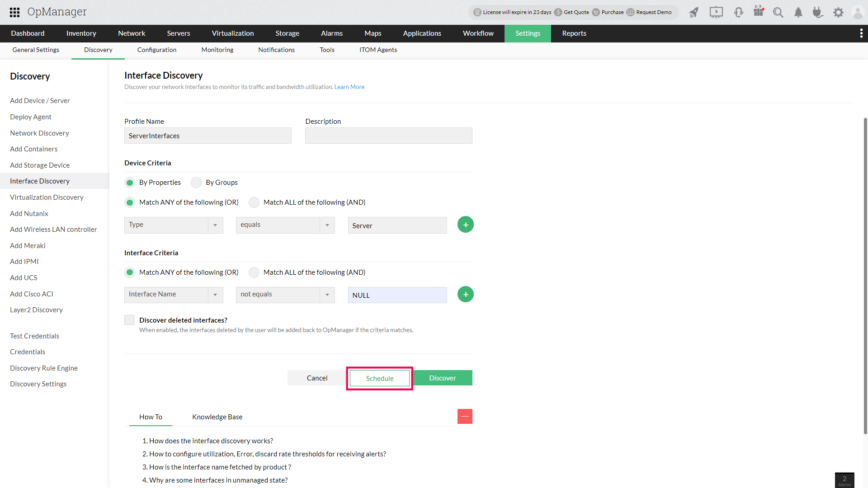Screen dimensions: 868x488
Task: Open the alarm bell notifications icon
Action: (798, 12)
